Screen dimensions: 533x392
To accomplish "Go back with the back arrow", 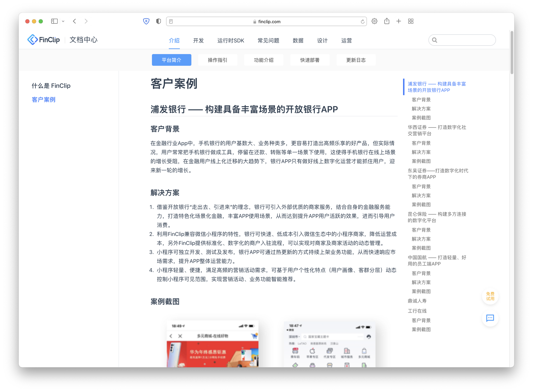I will tap(75, 21).
